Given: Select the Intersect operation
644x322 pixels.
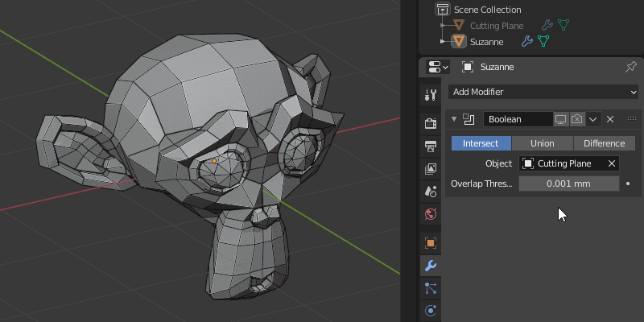Looking at the screenshot, I should [481, 143].
